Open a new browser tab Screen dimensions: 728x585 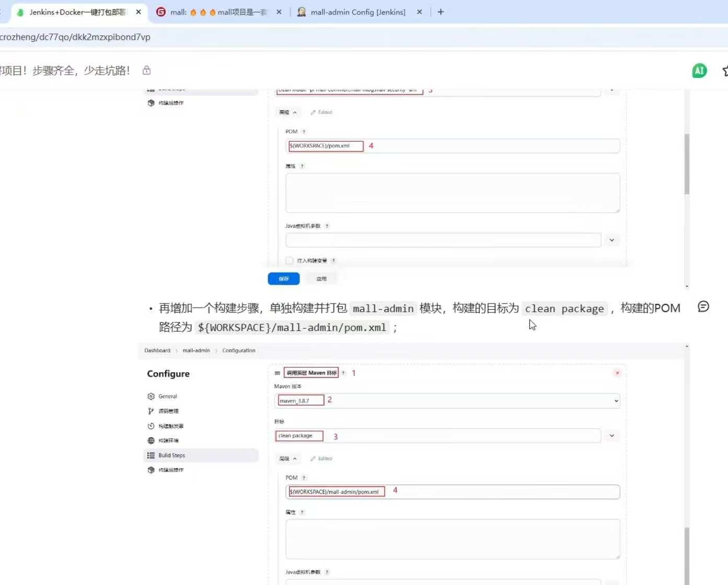[441, 12]
